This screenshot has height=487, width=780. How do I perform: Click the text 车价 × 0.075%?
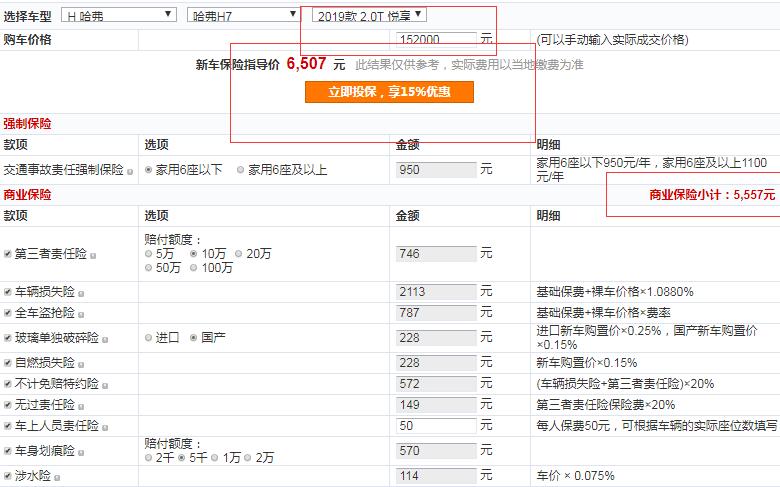[576, 476]
